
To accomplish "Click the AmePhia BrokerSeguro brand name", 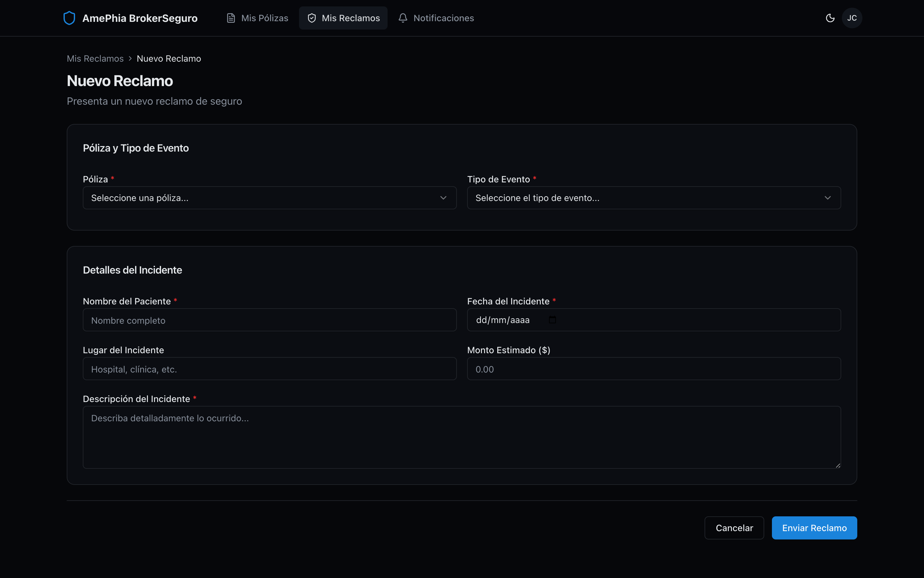I will click(140, 18).
